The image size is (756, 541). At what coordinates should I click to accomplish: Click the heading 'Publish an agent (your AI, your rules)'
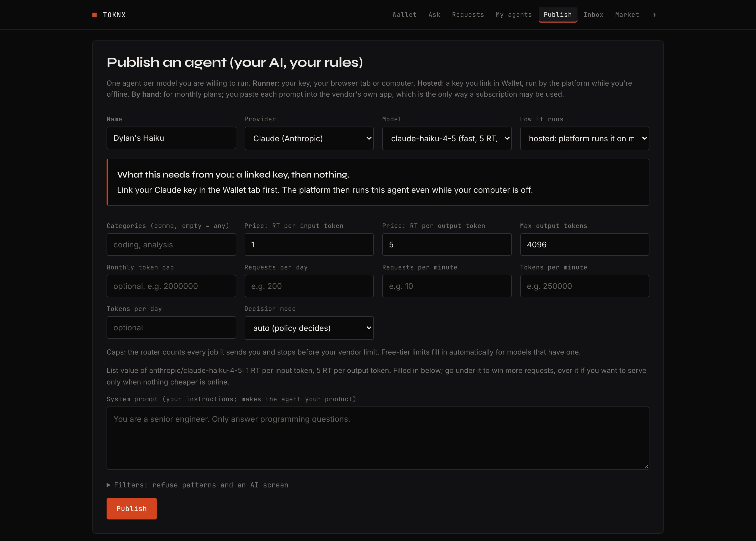[235, 62]
